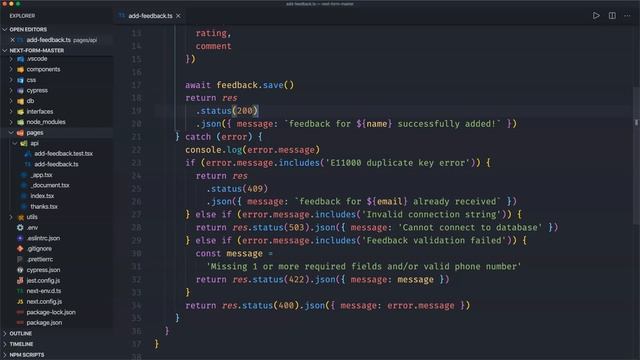
Task: Click the .env gear file icon
Action: click(x=20, y=228)
